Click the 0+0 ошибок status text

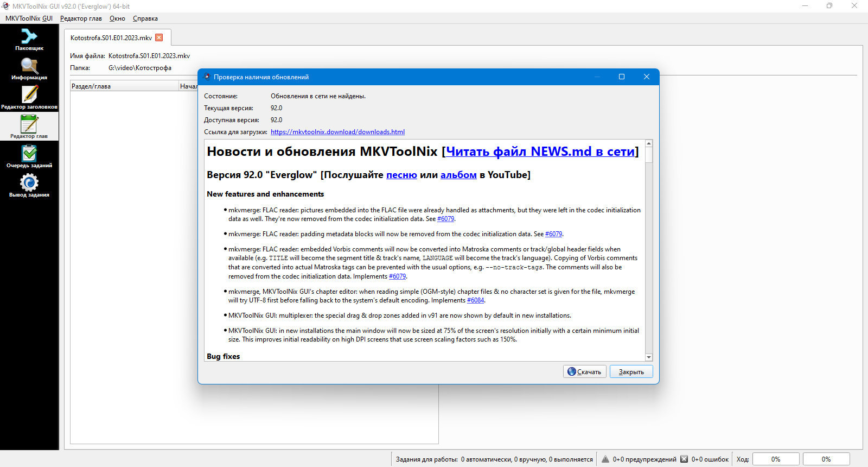(710, 459)
